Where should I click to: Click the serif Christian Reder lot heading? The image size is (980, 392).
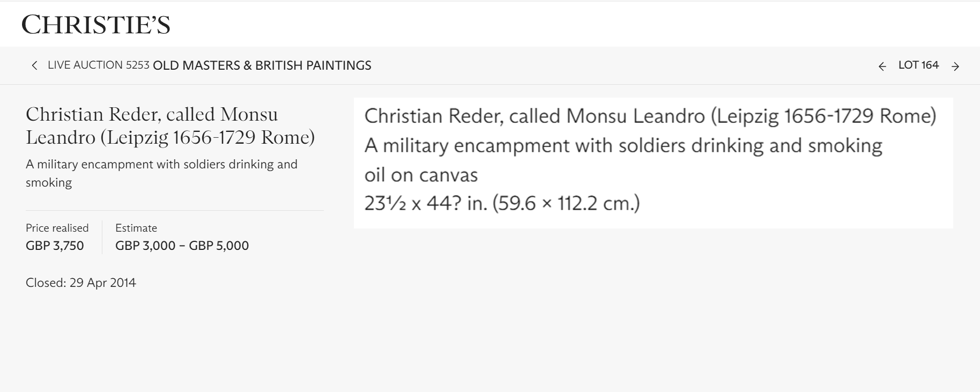pyautogui.click(x=170, y=126)
